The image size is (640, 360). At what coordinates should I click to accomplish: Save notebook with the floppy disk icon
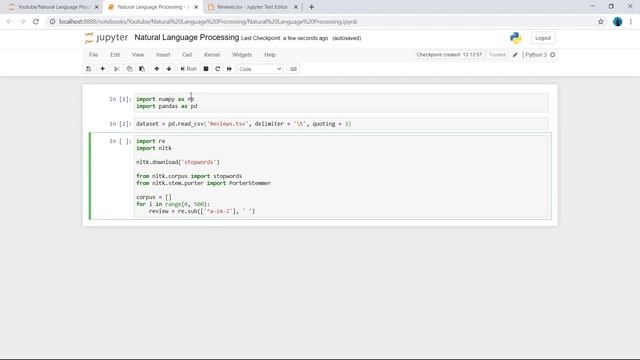pyautogui.click(x=89, y=69)
